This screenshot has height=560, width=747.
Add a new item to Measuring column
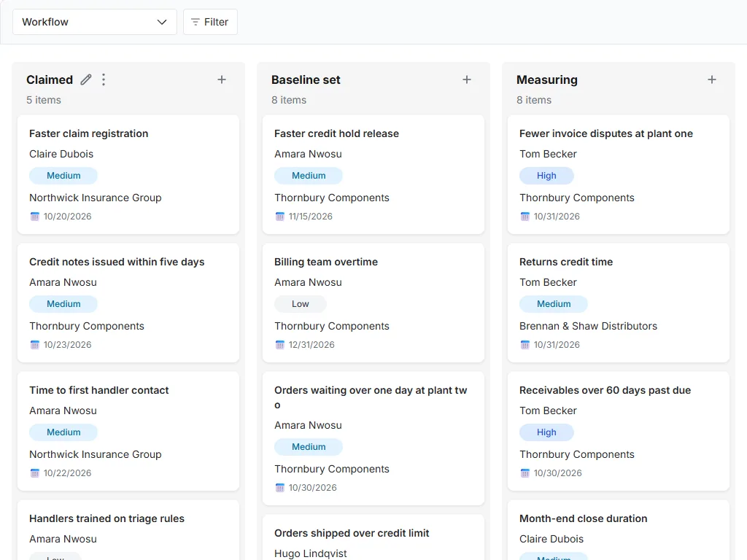click(712, 79)
